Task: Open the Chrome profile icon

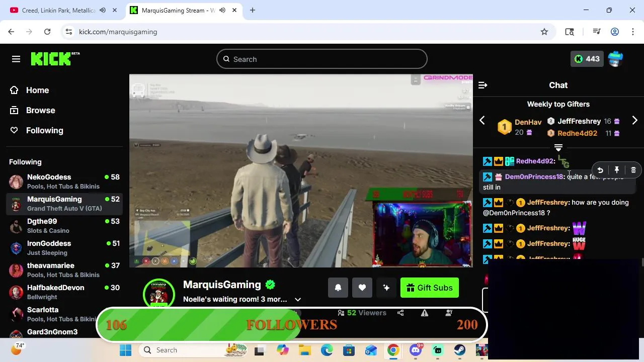Action: coord(615,32)
